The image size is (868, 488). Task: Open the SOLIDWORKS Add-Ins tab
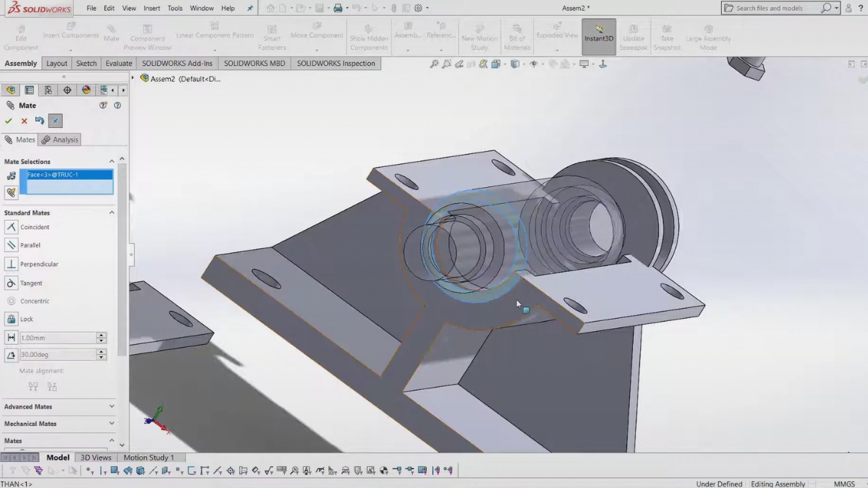tap(177, 64)
